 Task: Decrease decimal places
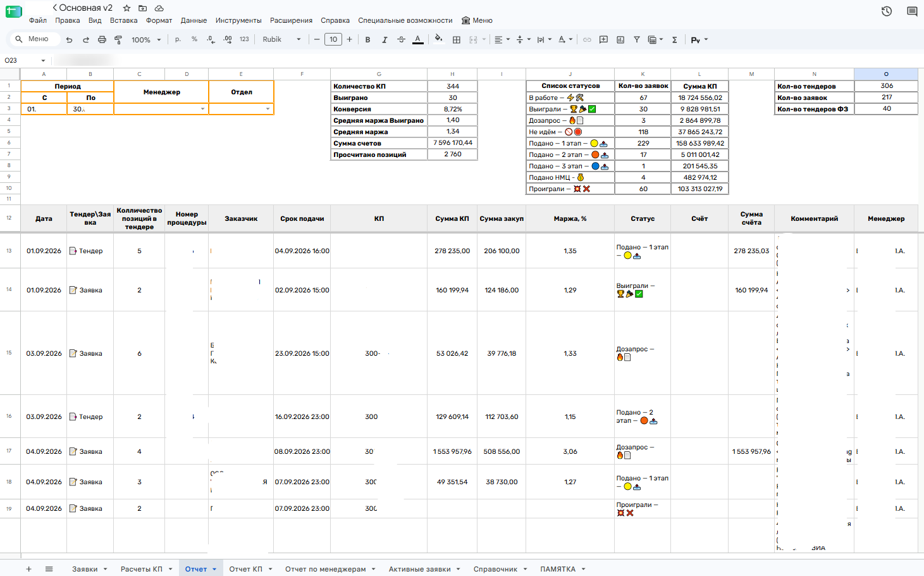coord(211,39)
